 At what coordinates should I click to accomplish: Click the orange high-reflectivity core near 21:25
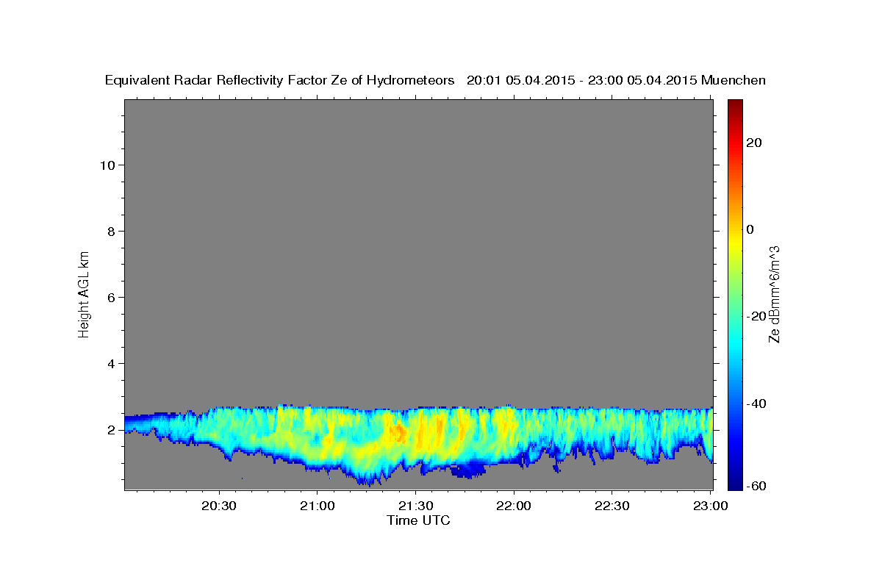[398, 431]
